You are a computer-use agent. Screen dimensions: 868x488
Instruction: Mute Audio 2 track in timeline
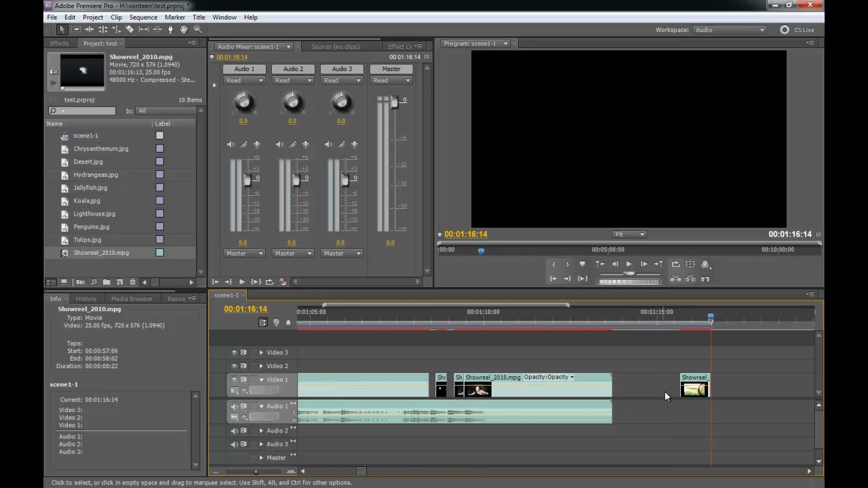click(235, 430)
